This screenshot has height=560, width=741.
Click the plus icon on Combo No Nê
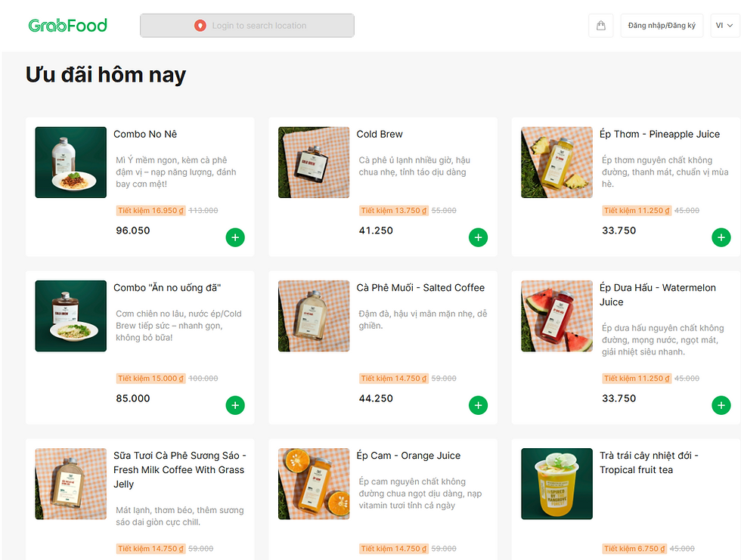click(235, 237)
